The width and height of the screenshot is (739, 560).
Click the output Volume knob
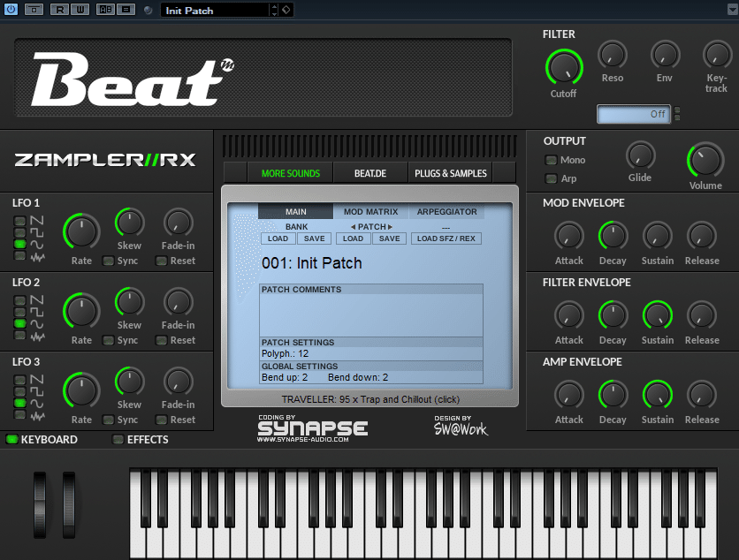(705, 160)
